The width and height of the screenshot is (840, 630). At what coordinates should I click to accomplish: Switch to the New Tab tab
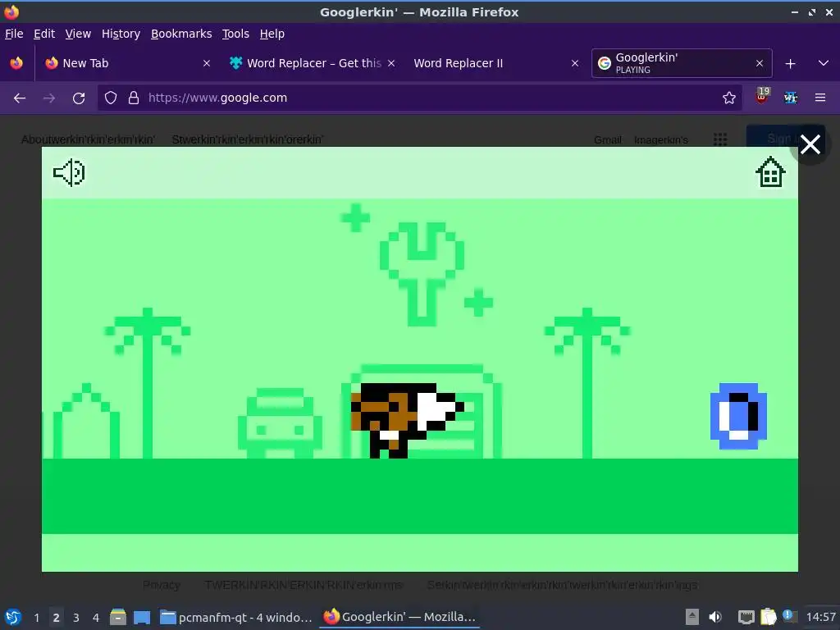coord(127,63)
